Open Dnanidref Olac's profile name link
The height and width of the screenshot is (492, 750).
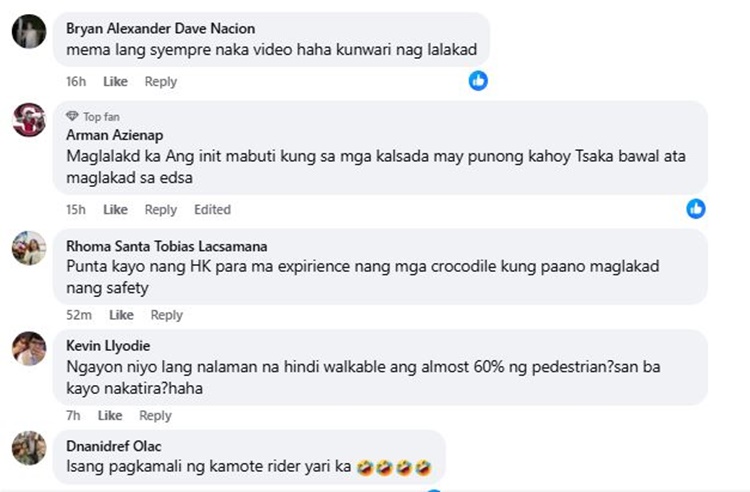pos(113,446)
